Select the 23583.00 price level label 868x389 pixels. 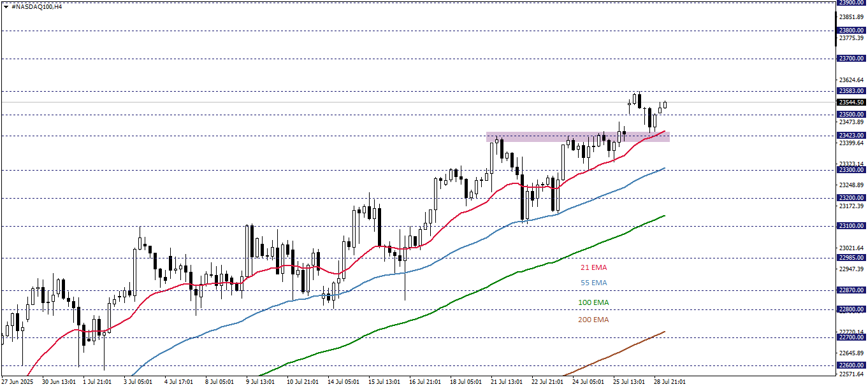coord(851,91)
